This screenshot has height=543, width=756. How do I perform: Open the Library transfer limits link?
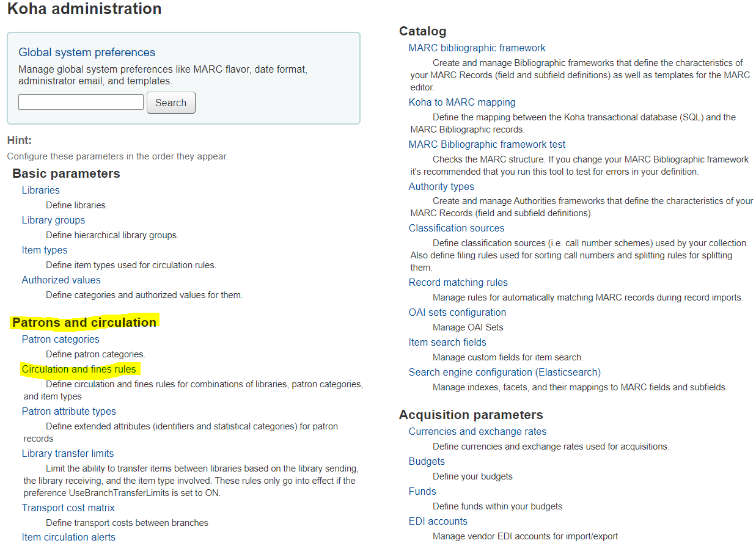pyautogui.click(x=68, y=454)
